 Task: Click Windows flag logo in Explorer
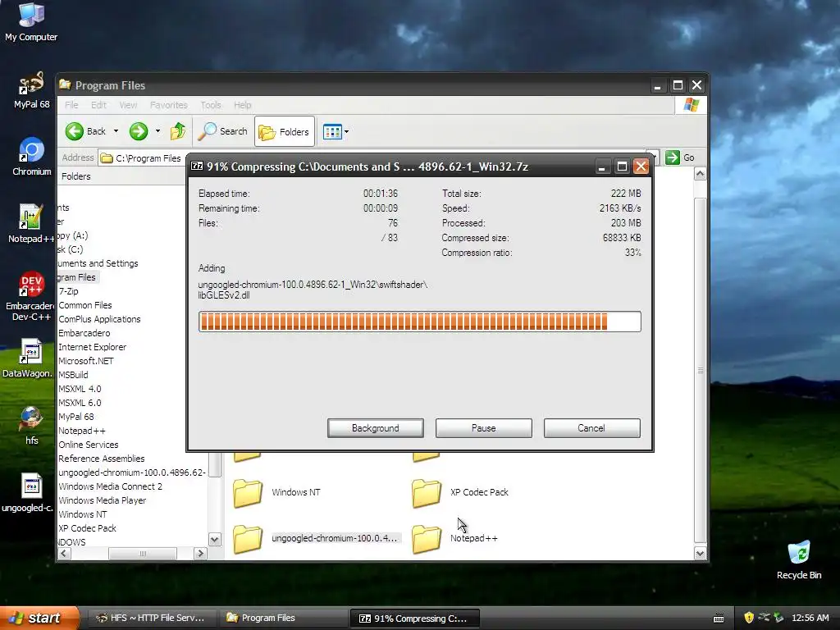coord(691,105)
